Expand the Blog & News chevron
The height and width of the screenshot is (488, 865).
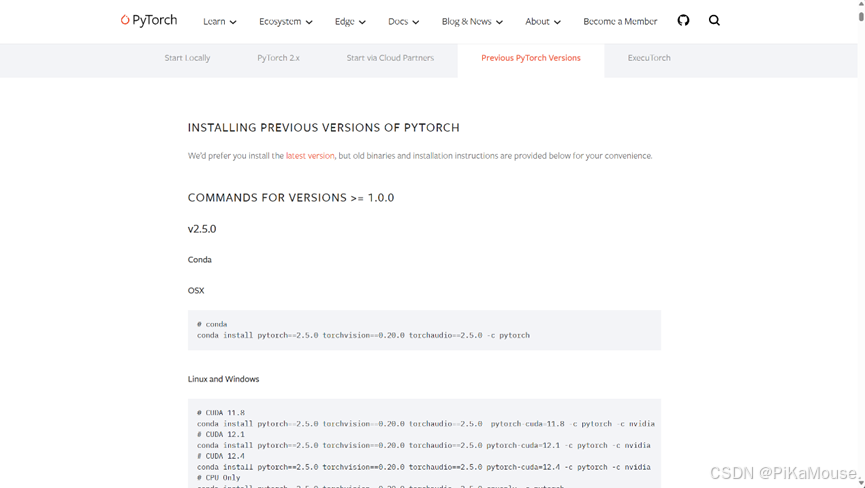tap(499, 22)
